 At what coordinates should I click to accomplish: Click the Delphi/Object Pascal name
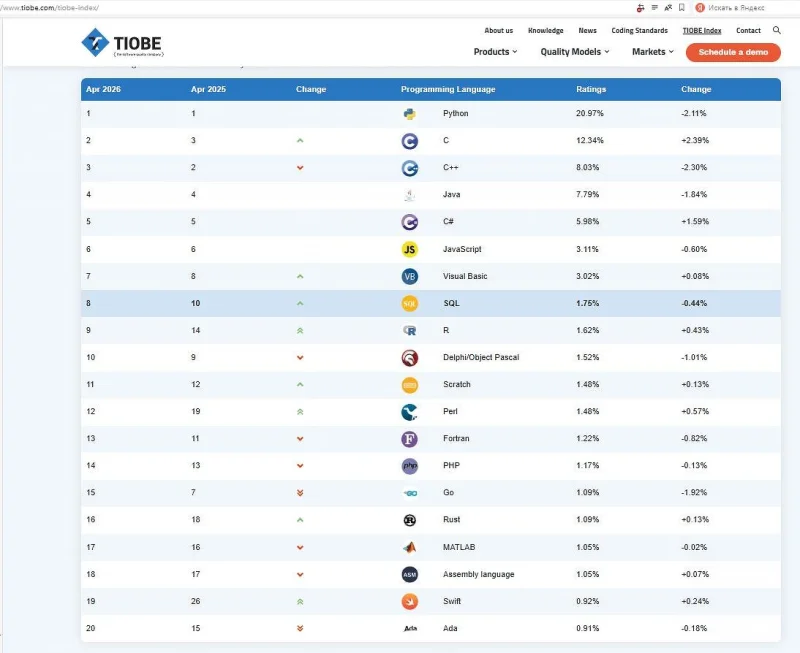[x=481, y=357]
